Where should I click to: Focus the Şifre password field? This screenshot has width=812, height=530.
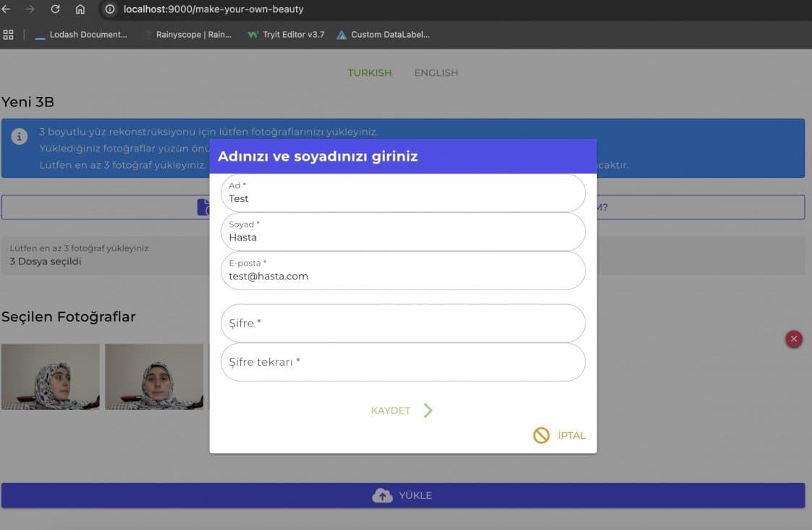[x=403, y=323]
